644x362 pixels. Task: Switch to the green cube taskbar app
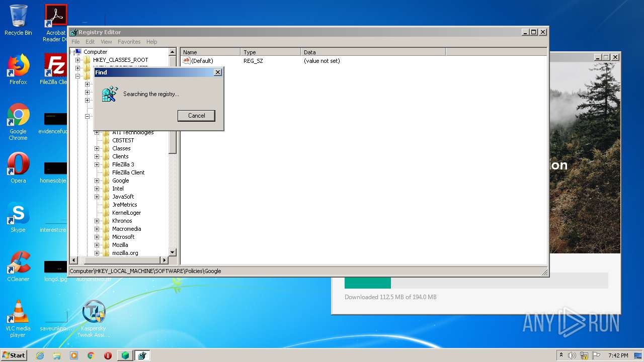coord(125,355)
